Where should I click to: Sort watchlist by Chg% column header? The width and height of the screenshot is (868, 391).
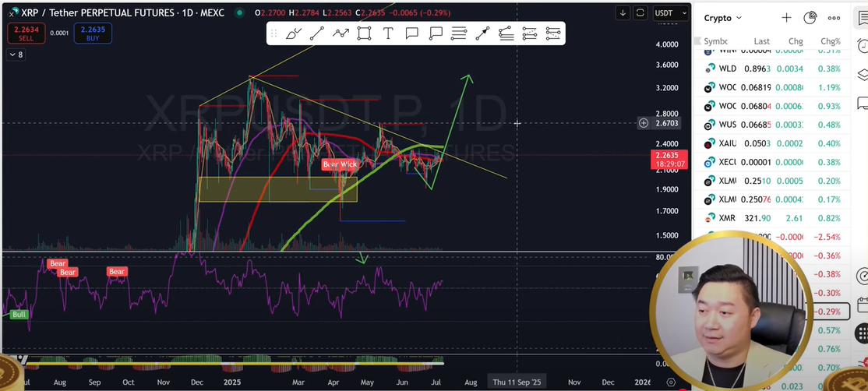[830, 41]
